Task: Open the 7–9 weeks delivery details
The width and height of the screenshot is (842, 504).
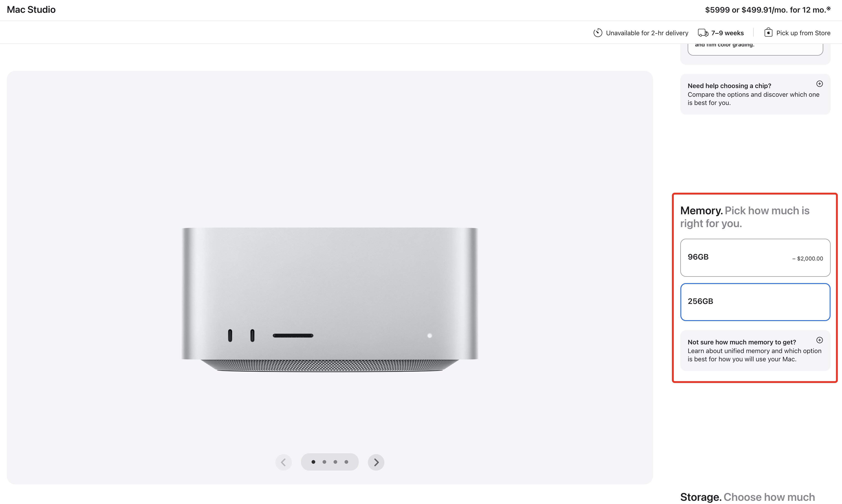Action: (727, 33)
